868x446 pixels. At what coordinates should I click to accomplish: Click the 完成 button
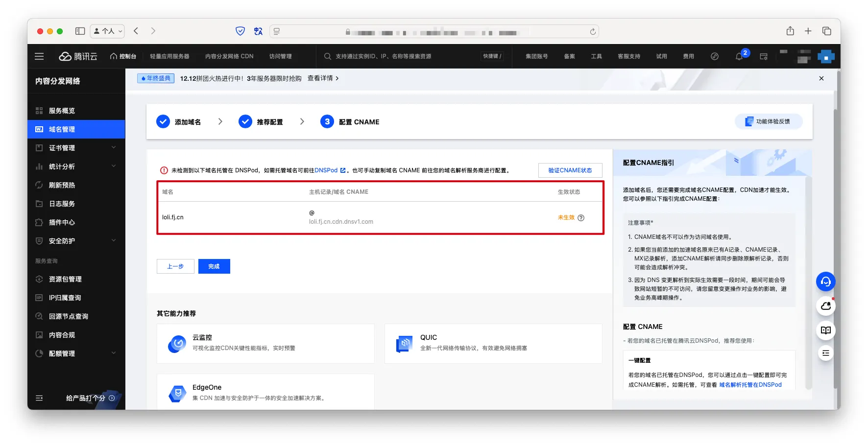point(214,266)
